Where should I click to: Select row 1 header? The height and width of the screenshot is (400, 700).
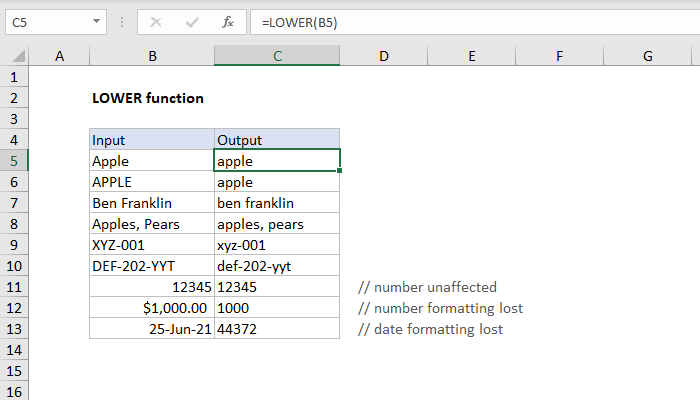(x=14, y=77)
